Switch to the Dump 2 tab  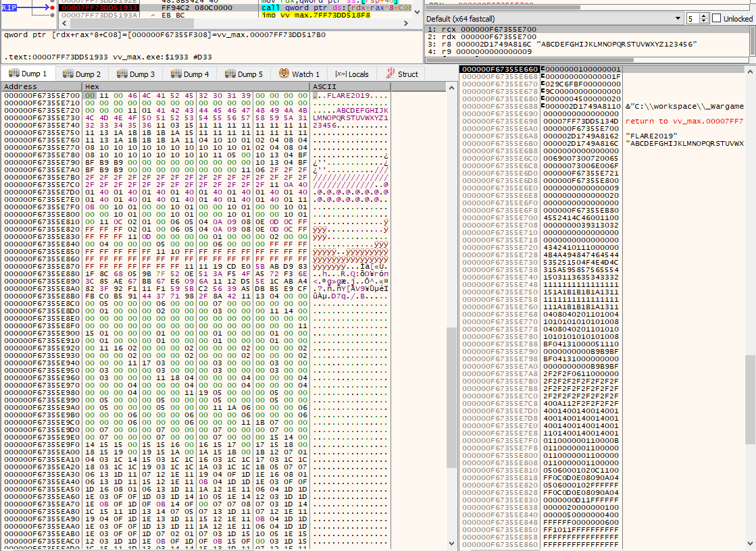coord(82,74)
